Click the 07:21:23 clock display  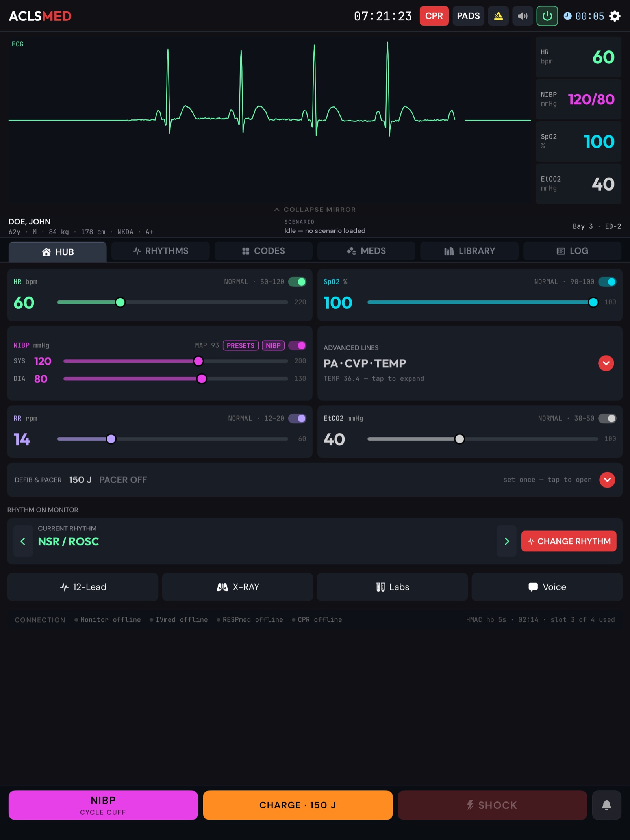pos(383,16)
